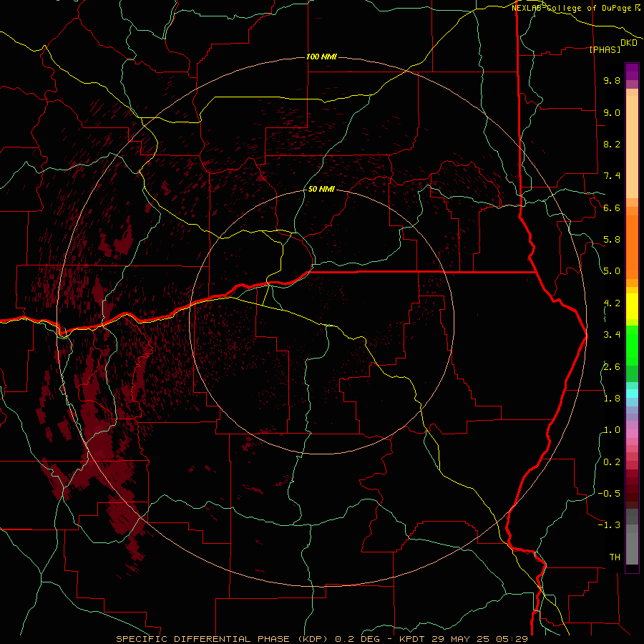Click the 3.4 scale value
The image size is (644, 644).
pos(612,335)
